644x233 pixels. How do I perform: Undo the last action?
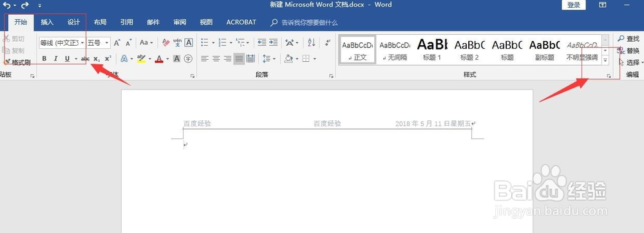point(6,5)
